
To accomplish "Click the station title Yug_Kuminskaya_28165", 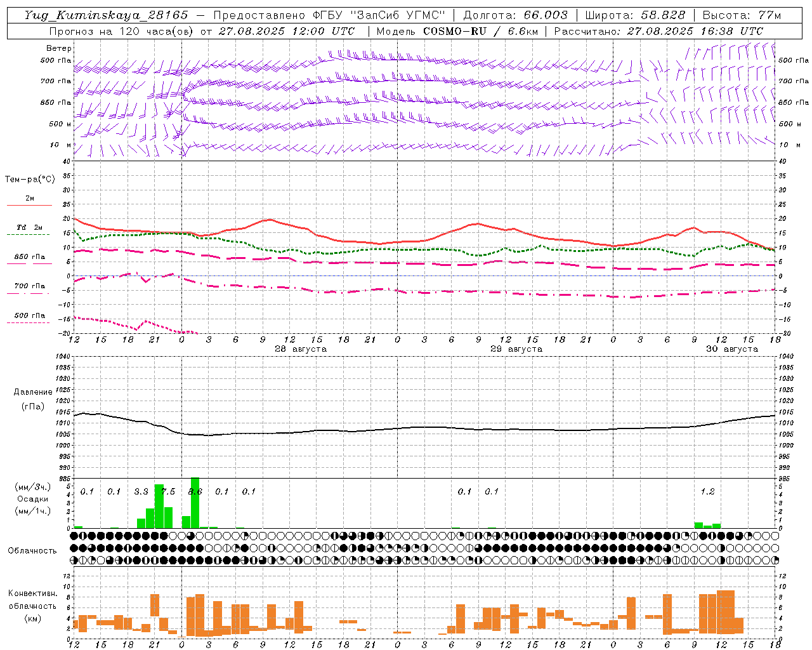I will (x=105, y=15).
